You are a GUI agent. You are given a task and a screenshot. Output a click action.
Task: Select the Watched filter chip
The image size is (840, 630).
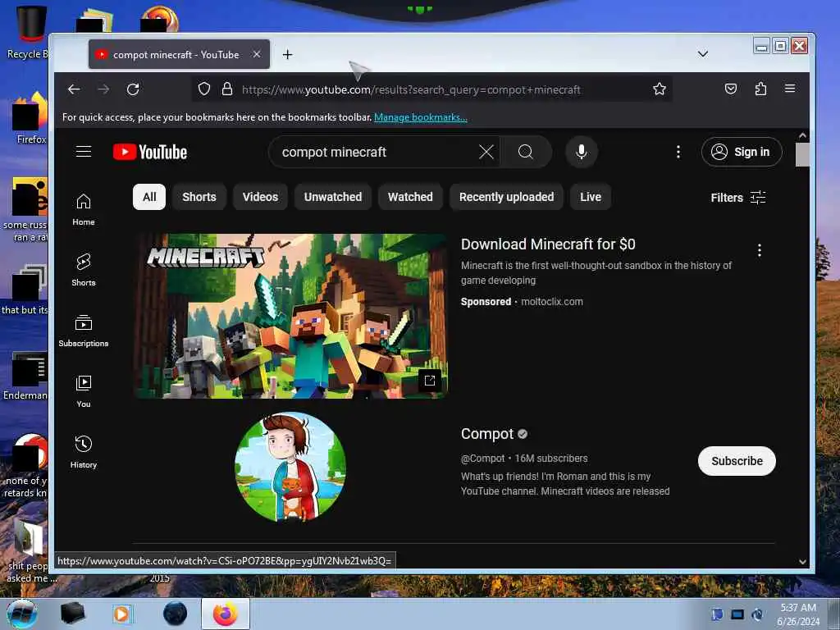(x=410, y=197)
